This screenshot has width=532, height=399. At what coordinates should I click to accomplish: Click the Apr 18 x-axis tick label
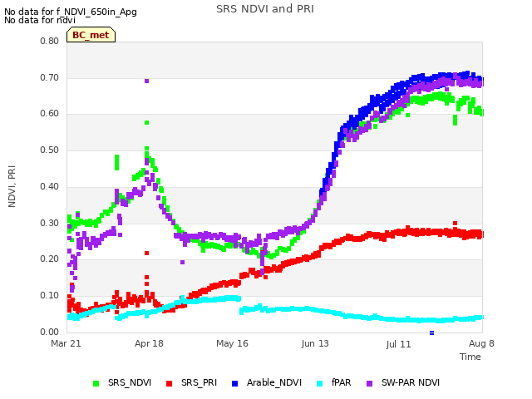149,343
